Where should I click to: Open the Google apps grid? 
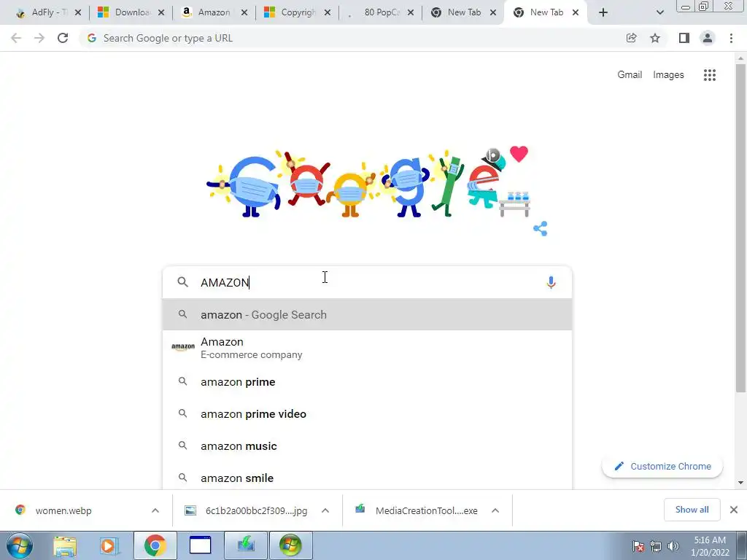tap(710, 75)
